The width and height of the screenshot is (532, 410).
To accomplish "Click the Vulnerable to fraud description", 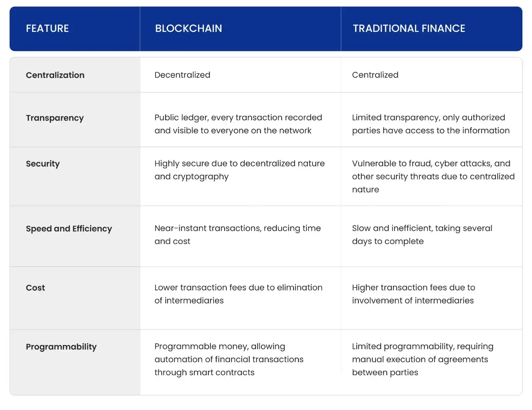I will [x=433, y=176].
